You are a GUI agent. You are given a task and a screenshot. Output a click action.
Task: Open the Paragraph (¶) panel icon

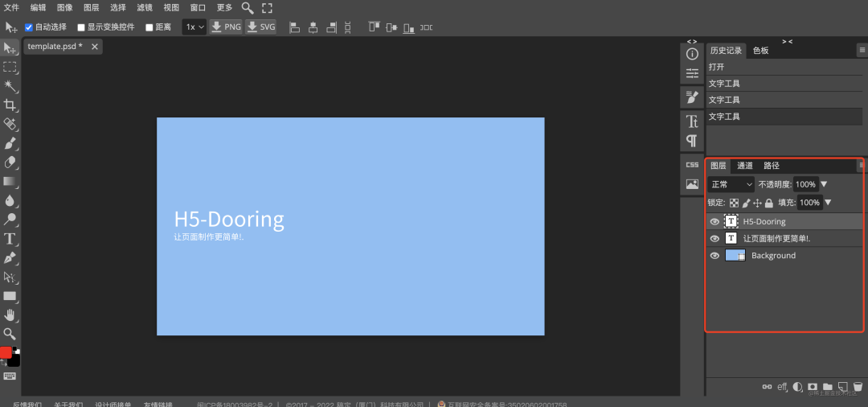pyautogui.click(x=692, y=140)
